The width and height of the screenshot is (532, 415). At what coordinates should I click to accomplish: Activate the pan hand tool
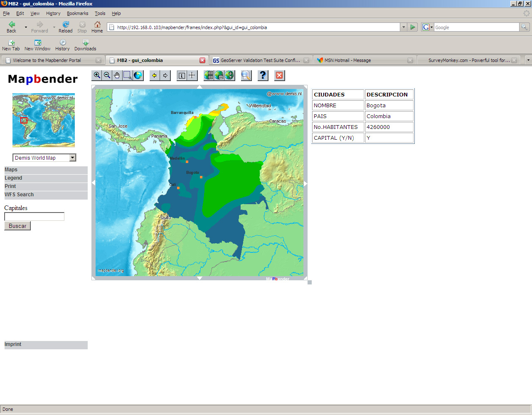[x=117, y=75]
